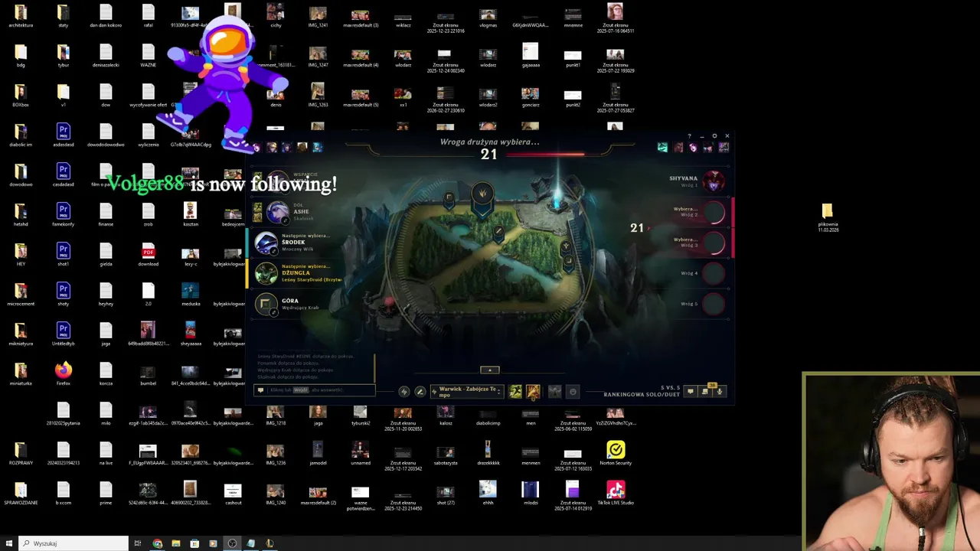Viewport: 980px width, 551px height.
Task: Select the BOXbox desktop folder
Action: (21, 95)
